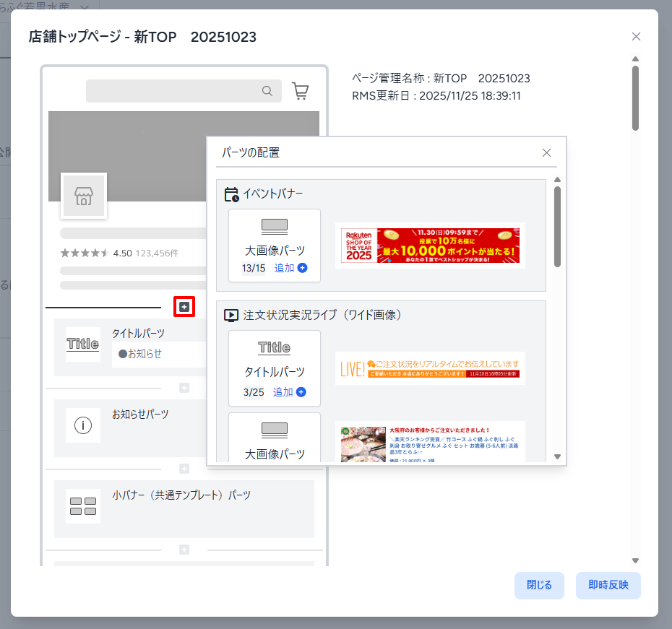Close the パーツの配置 panel

546,152
